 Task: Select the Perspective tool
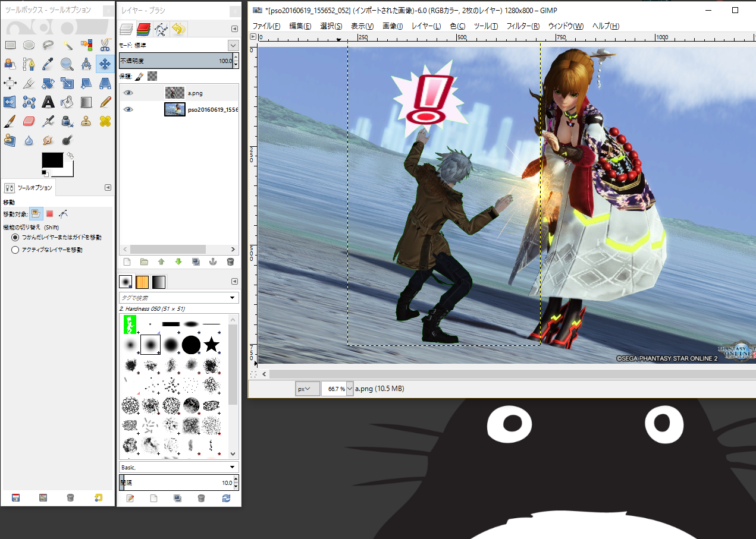105,83
